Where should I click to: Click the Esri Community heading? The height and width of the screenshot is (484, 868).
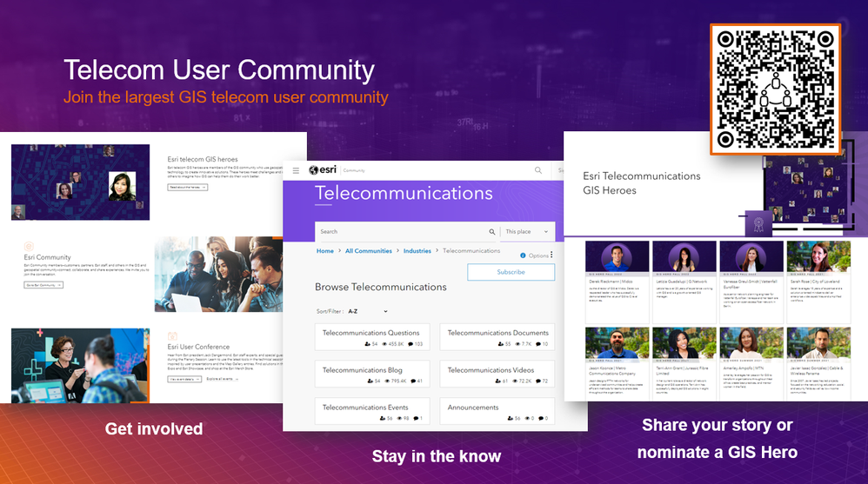pos(47,257)
